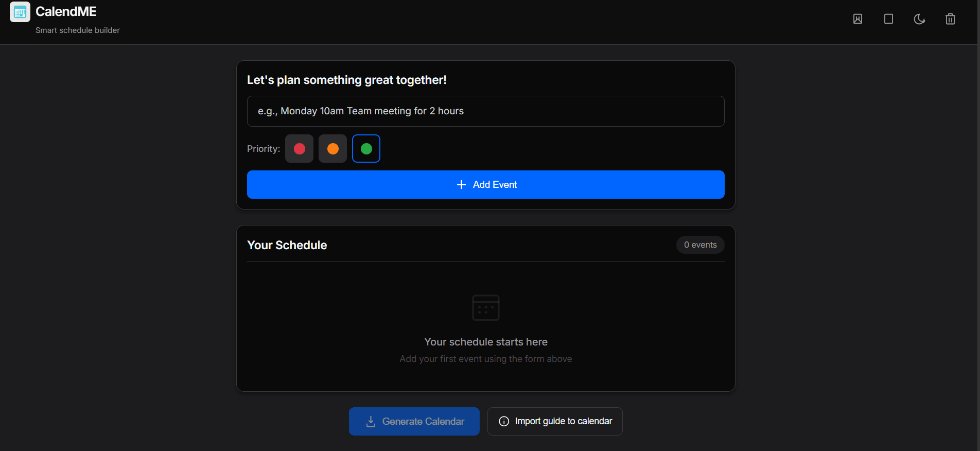
Task: Click 'Add your first event' hint text
Action: (x=486, y=359)
